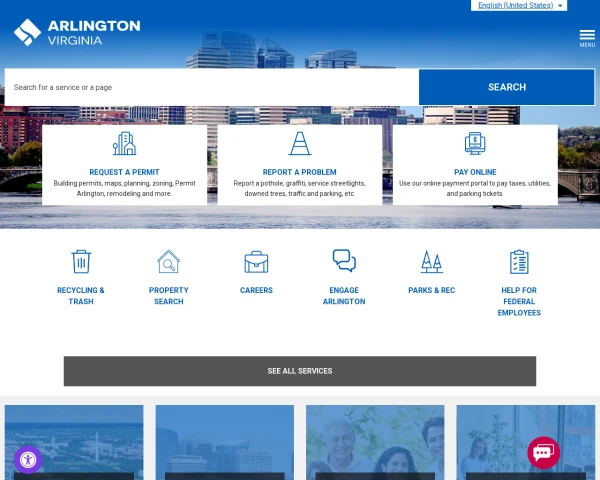600x480 pixels.
Task: Click the Report a pothole, graffiti description
Action: tap(300, 189)
